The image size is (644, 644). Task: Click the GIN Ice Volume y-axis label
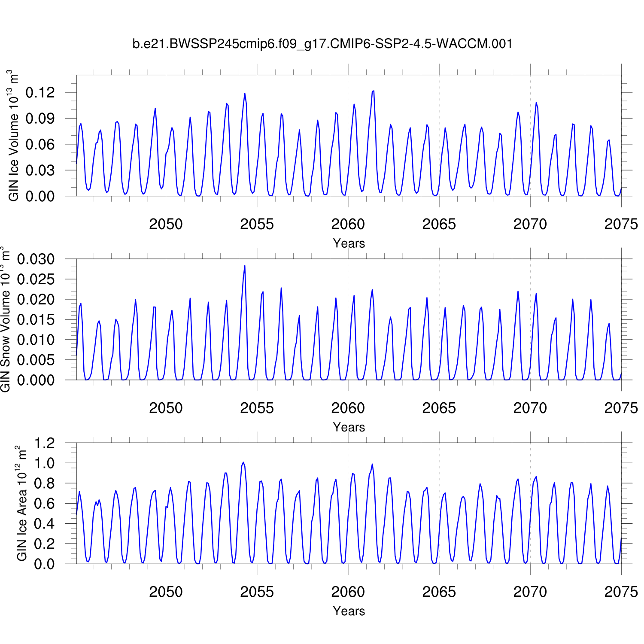pos(14,136)
